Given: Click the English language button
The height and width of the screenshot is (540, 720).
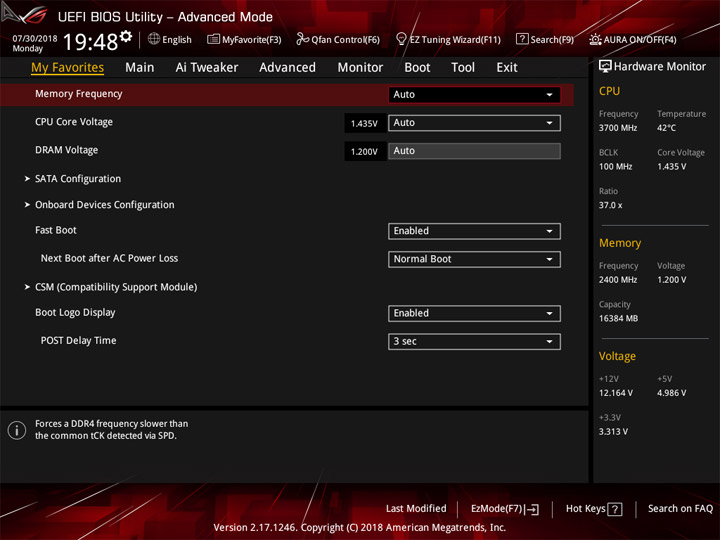Looking at the screenshot, I should [170, 39].
